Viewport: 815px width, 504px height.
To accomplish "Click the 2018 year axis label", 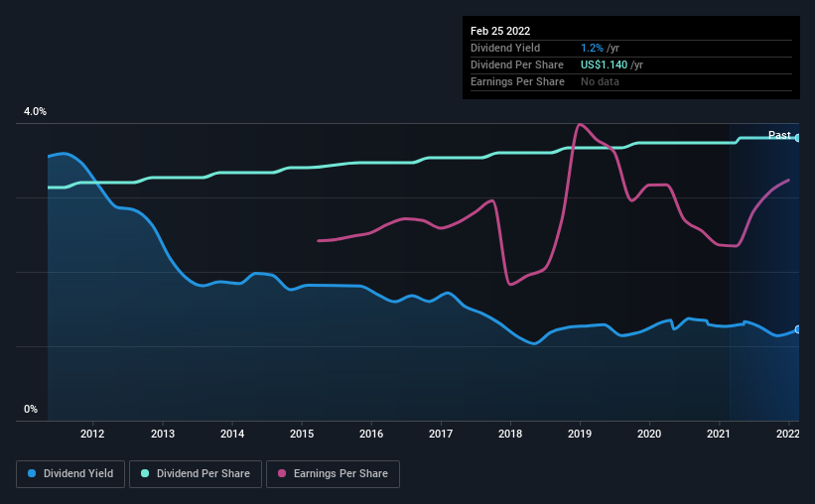I will 510,434.
